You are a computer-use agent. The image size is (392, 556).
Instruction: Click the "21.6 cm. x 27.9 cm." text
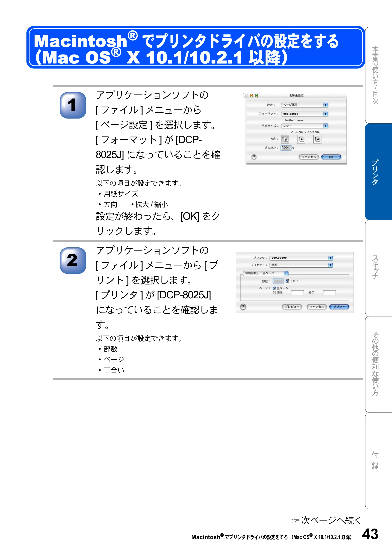click(x=305, y=132)
